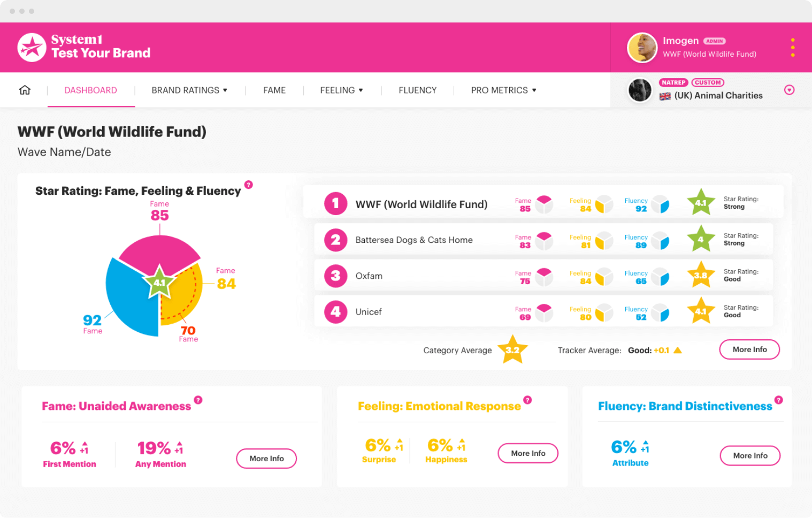Click the Oxfam brand name
This screenshot has height=518, width=812.
tap(369, 276)
